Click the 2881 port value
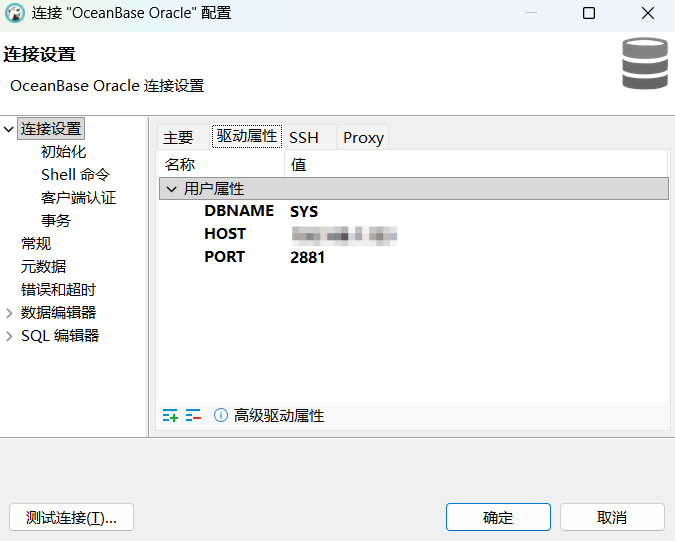 click(x=307, y=257)
